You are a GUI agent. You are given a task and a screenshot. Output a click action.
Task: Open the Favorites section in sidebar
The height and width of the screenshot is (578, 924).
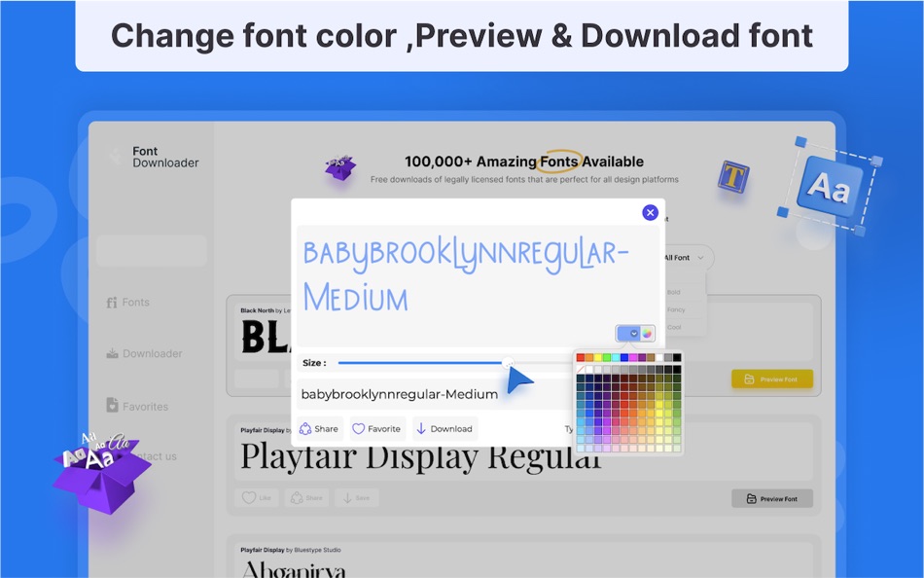pos(137,406)
